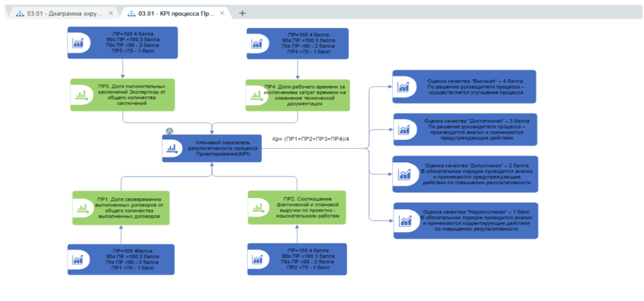Click bar icon on ПР3 indicator node
Image resolution: width=644 pixels, height=301 pixels.
coord(81,95)
